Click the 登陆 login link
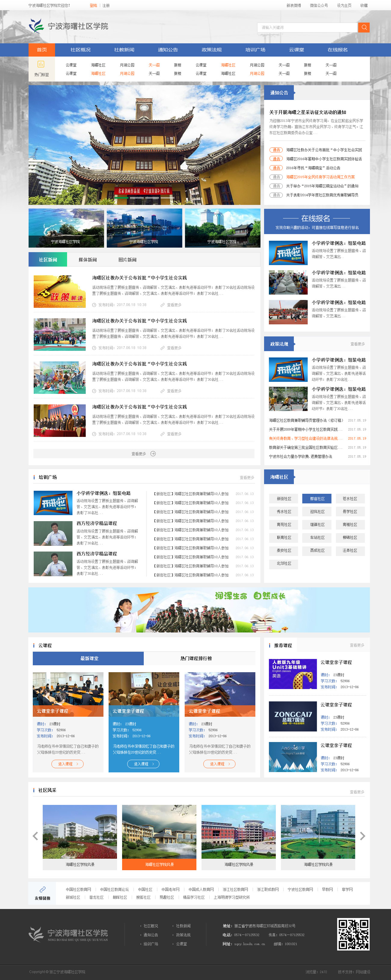This screenshot has width=391, height=980. click(93, 6)
